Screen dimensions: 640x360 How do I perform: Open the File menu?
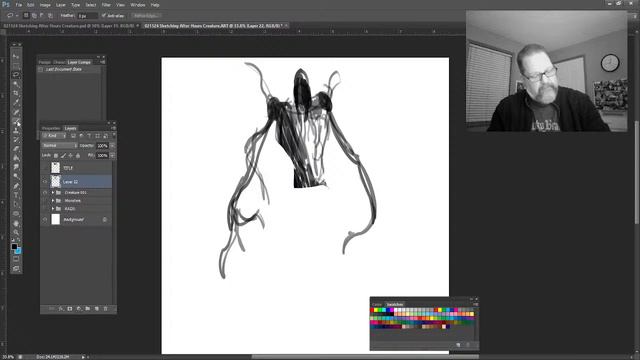pyautogui.click(x=18, y=5)
